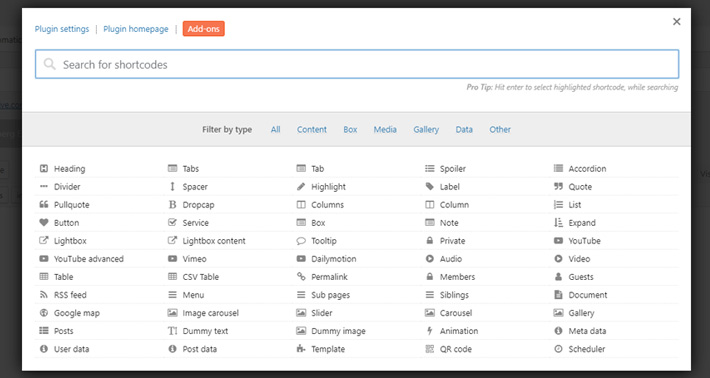Click the Dropcap letter B icon
Viewport: 710px width, 378px height.
(x=173, y=205)
